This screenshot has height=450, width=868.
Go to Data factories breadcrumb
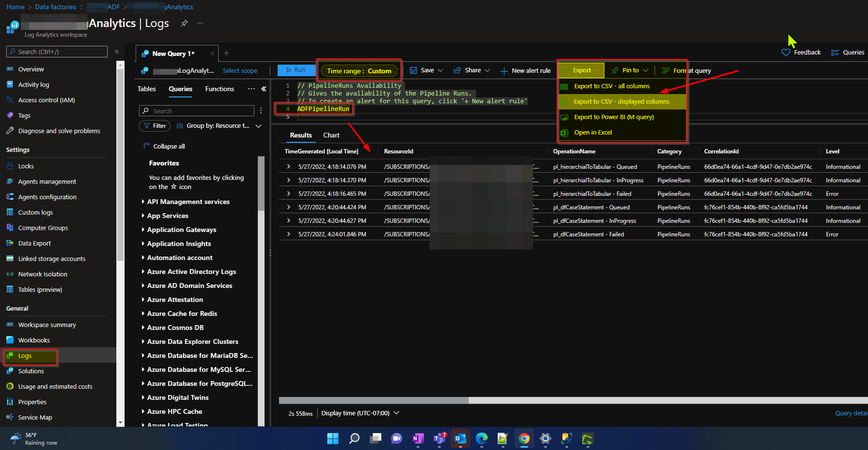(56, 7)
